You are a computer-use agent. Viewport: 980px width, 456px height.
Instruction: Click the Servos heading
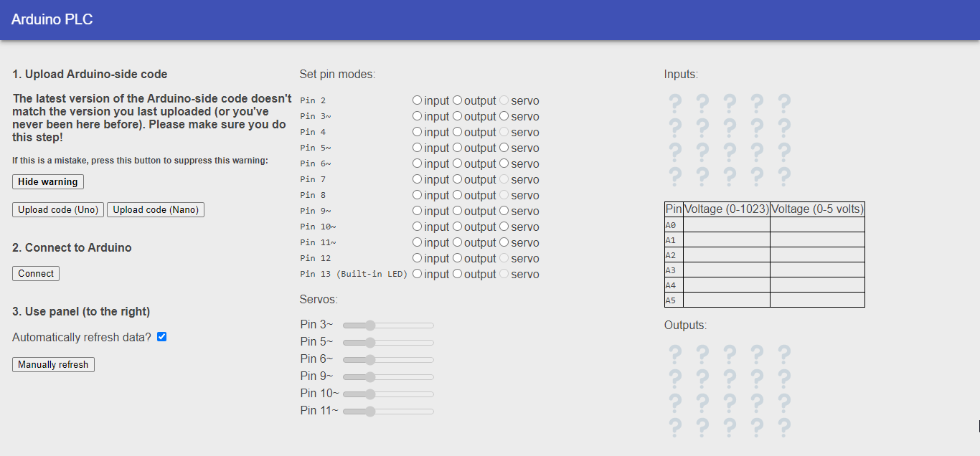319,299
